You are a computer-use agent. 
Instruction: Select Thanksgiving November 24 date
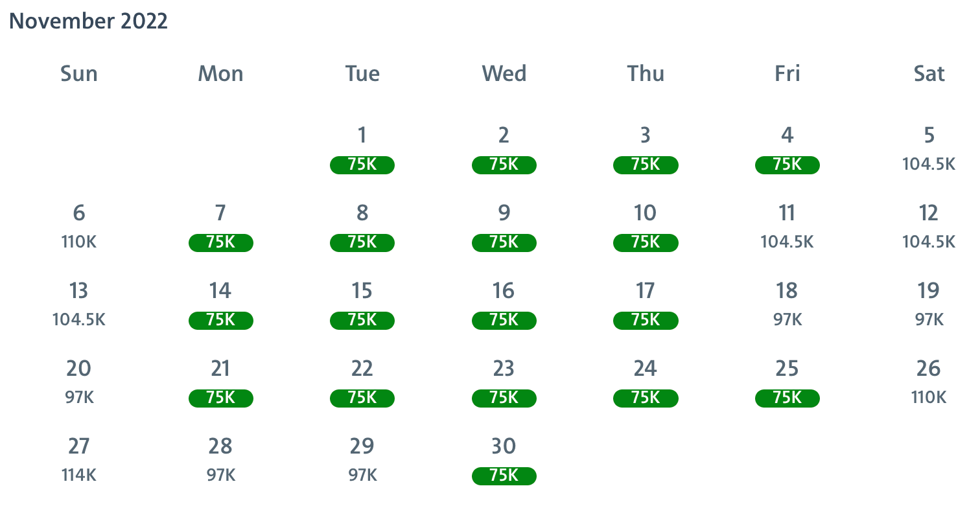(x=646, y=381)
